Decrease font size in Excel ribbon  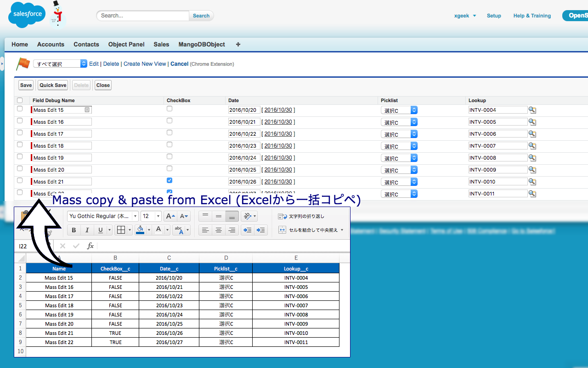tap(184, 216)
